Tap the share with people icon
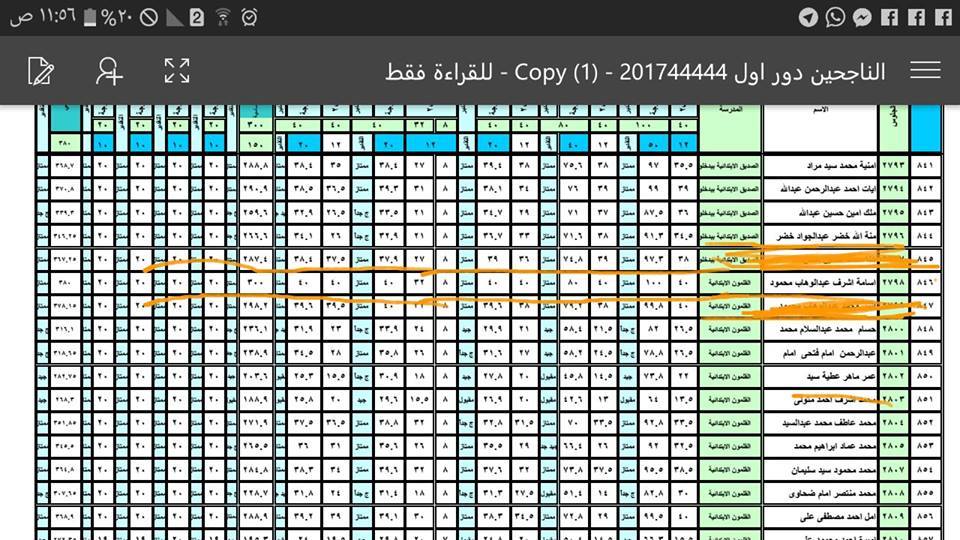This screenshot has height=540, width=960. point(108,70)
